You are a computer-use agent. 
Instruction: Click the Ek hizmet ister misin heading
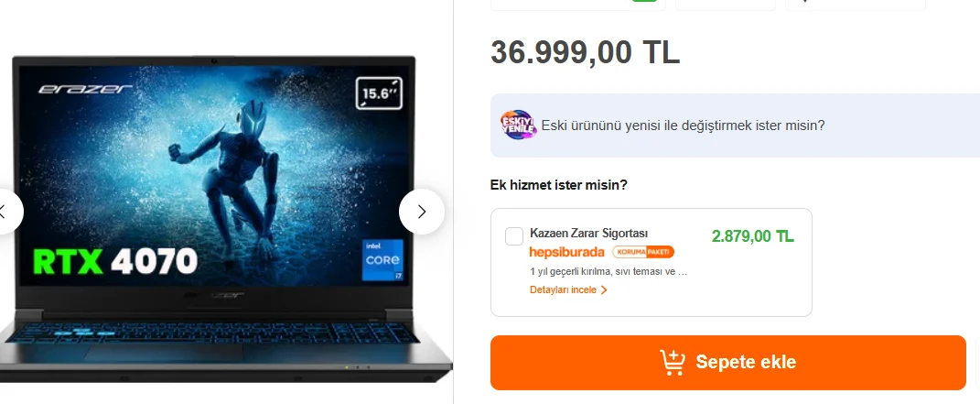pyautogui.click(x=559, y=185)
